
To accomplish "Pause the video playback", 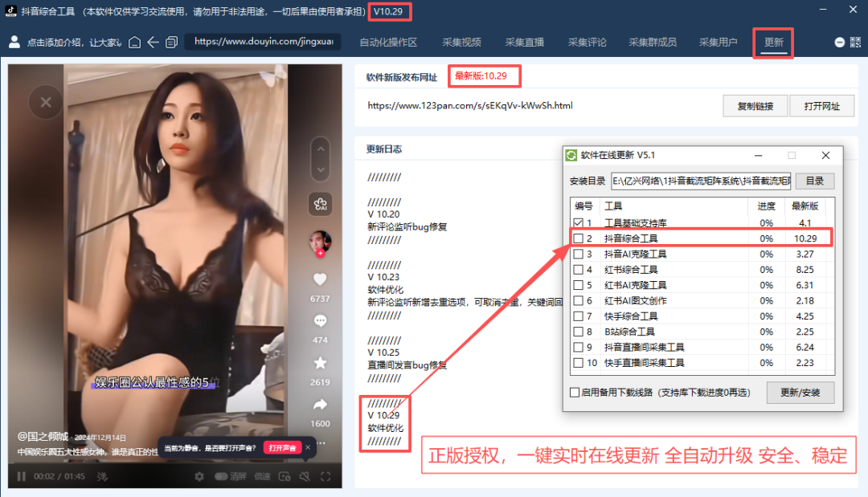I will click(21, 477).
